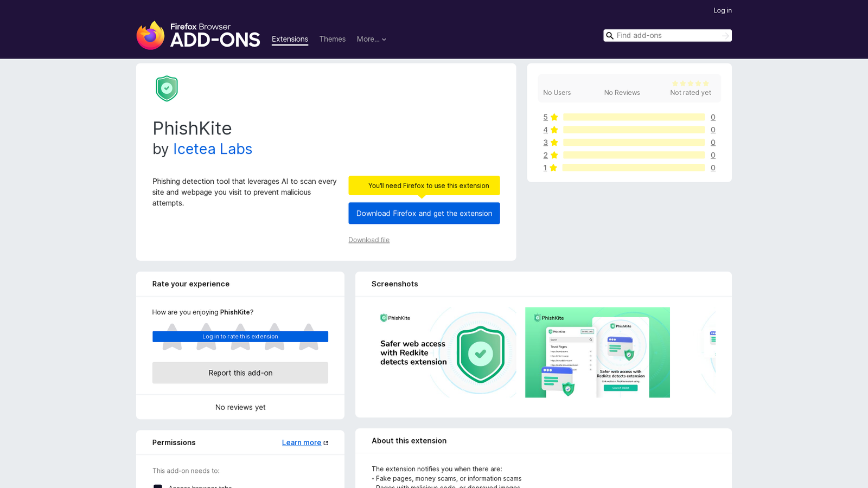The width and height of the screenshot is (868, 488).
Task: Expand the More... dropdown menu
Action: pos(372,39)
